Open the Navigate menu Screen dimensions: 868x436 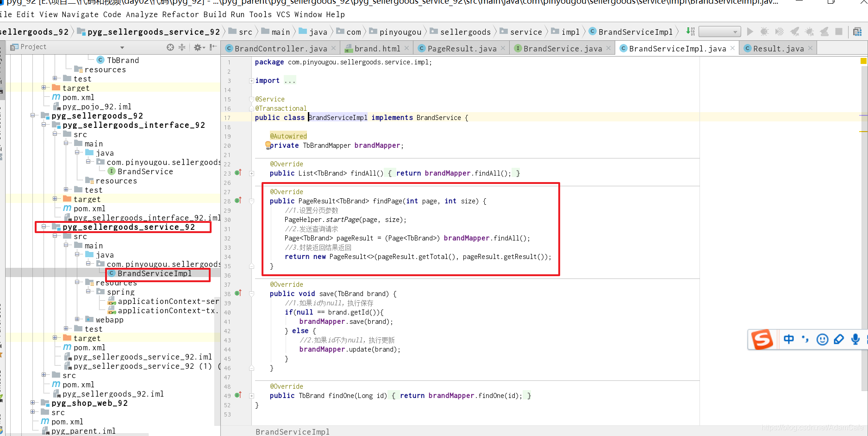(x=80, y=14)
